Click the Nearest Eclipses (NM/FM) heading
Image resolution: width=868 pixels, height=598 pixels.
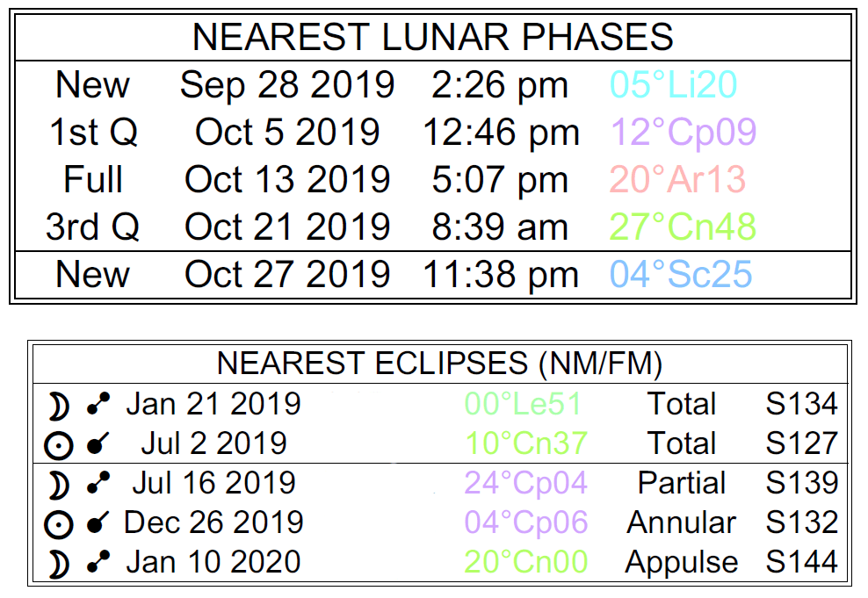(x=439, y=363)
